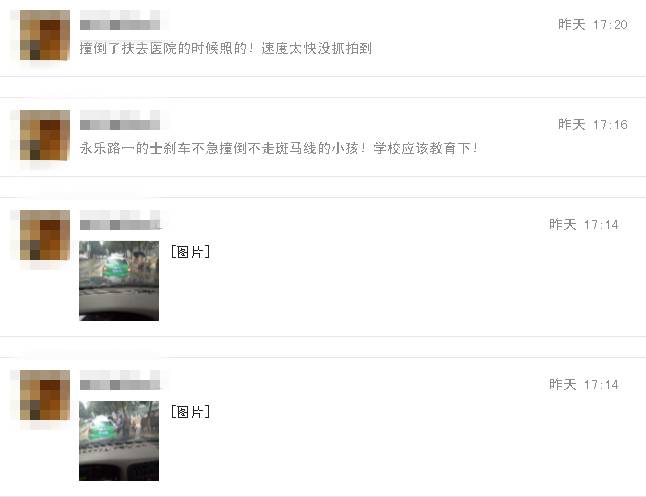Click the text 速度太快没抓拍到
The width and height of the screenshot is (646, 497).
pos(316,49)
